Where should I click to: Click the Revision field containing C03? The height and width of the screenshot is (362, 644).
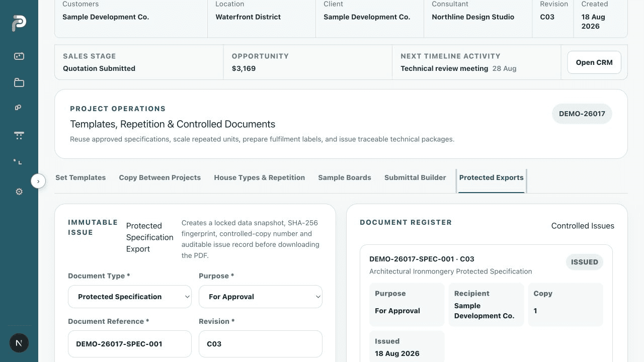click(x=261, y=344)
